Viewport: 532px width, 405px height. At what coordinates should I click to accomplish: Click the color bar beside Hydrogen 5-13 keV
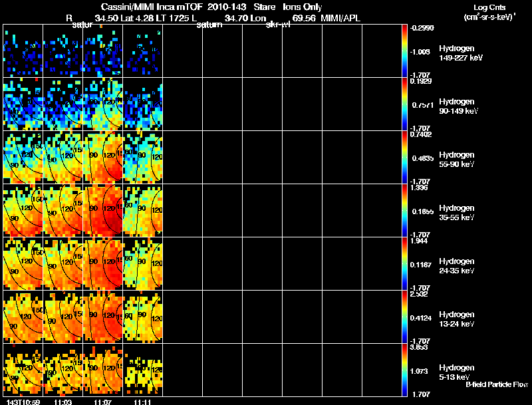(x=404, y=370)
